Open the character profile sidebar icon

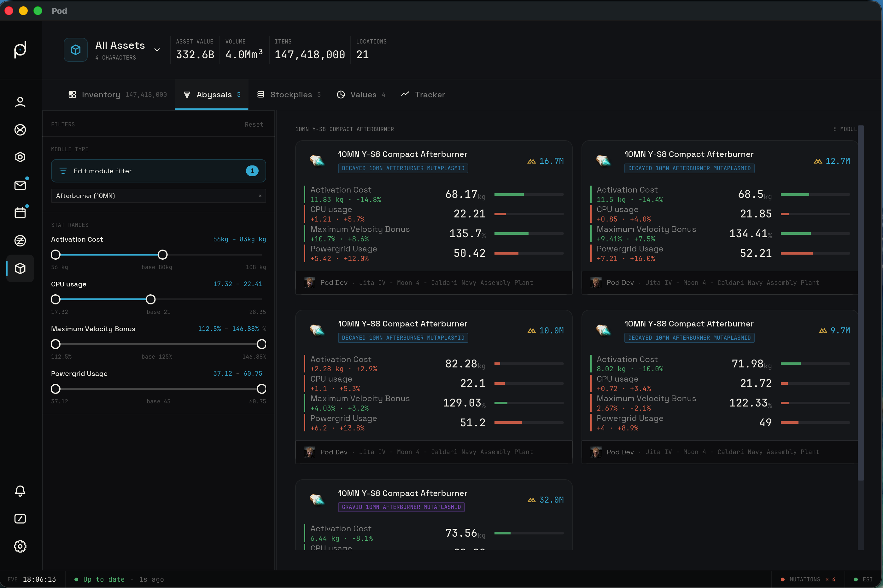[20, 102]
